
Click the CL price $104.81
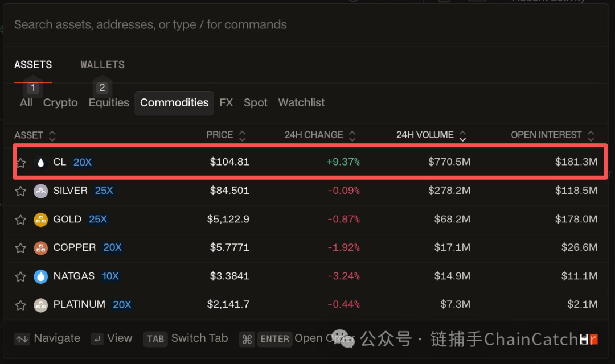(x=229, y=162)
